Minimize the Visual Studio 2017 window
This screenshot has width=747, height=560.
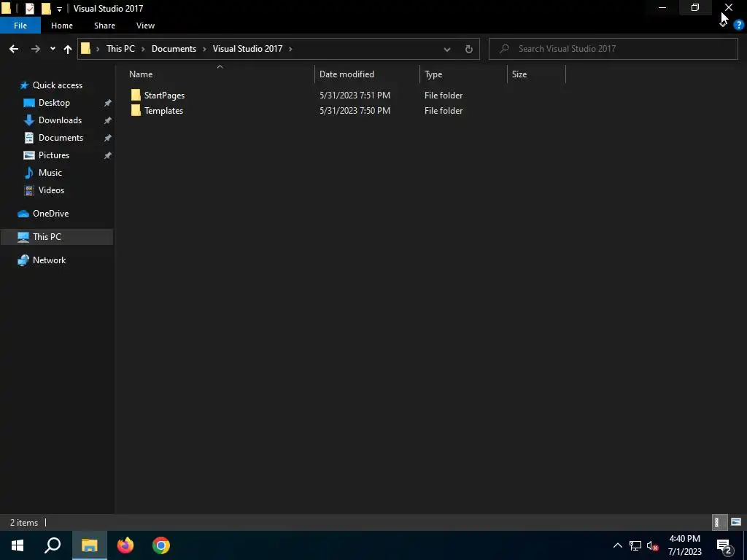[662, 7]
